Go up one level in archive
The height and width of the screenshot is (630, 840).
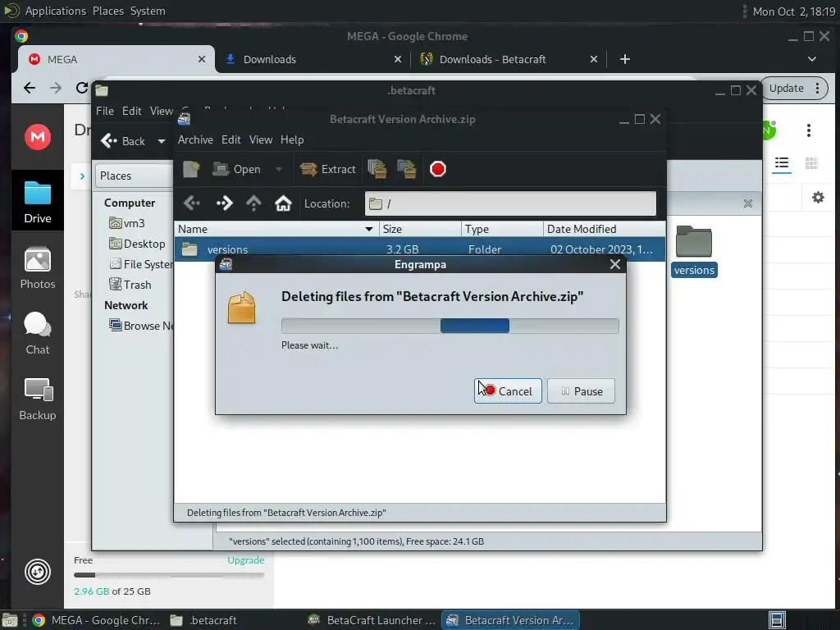pyautogui.click(x=253, y=203)
